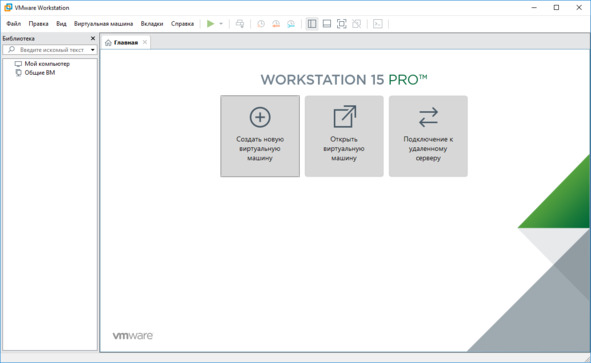
Task: Toggle the library sidebar view icon
Action: [312, 24]
